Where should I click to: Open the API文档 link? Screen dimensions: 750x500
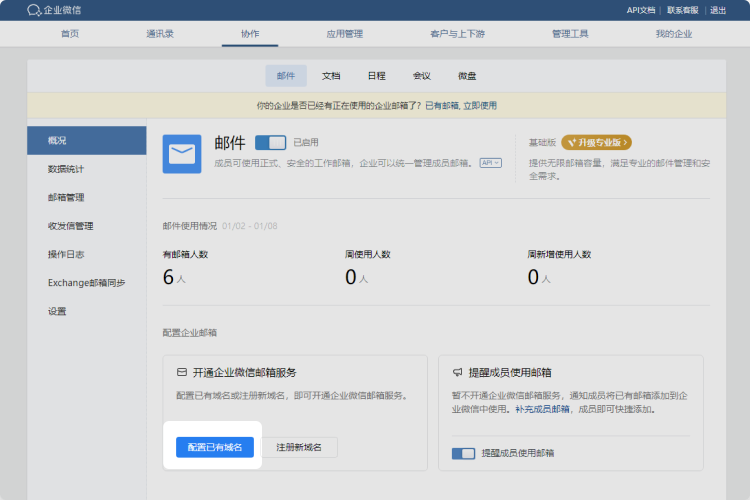pyautogui.click(x=641, y=10)
